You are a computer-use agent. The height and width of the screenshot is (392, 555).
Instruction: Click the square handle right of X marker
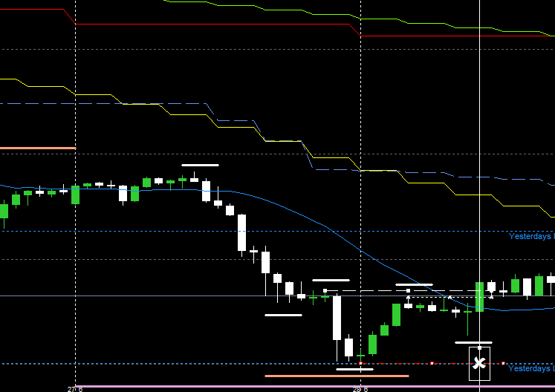click(503, 363)
